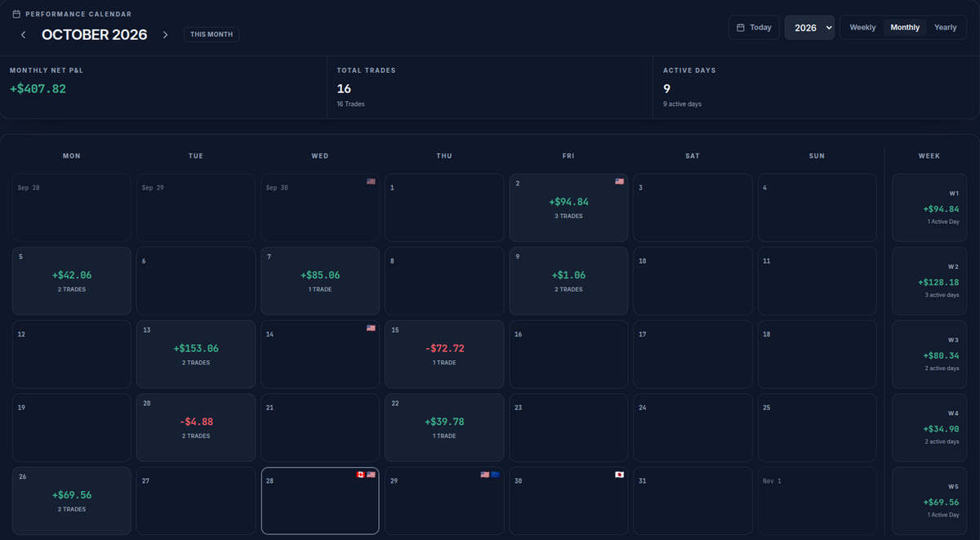Click the Performance Calendar header calendar icon

coord(16,14)
